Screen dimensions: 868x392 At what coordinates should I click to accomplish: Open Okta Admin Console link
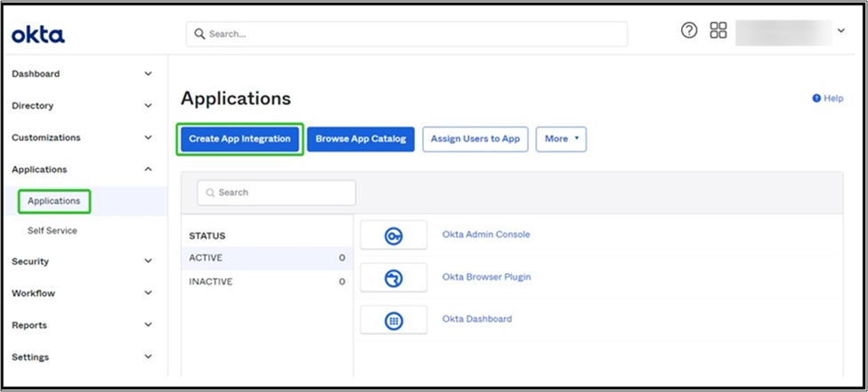click(x=486, y=235)
